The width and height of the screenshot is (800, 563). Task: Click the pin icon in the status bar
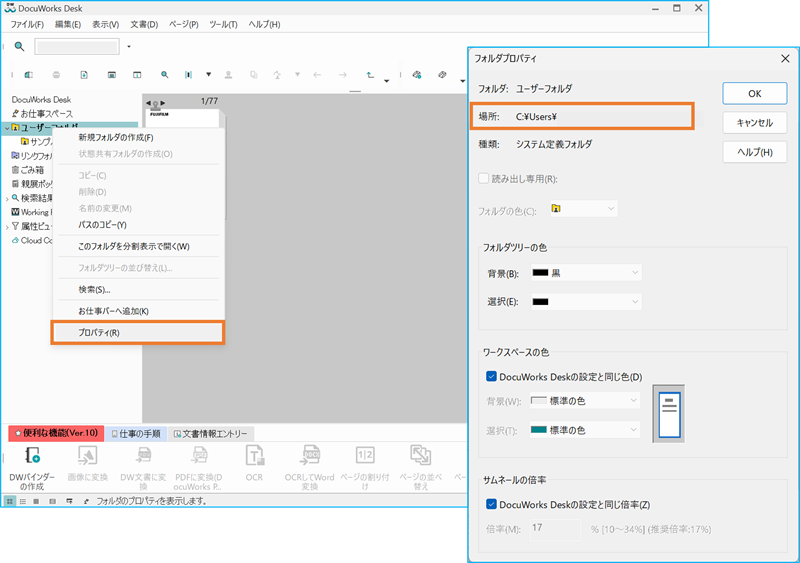86,501
